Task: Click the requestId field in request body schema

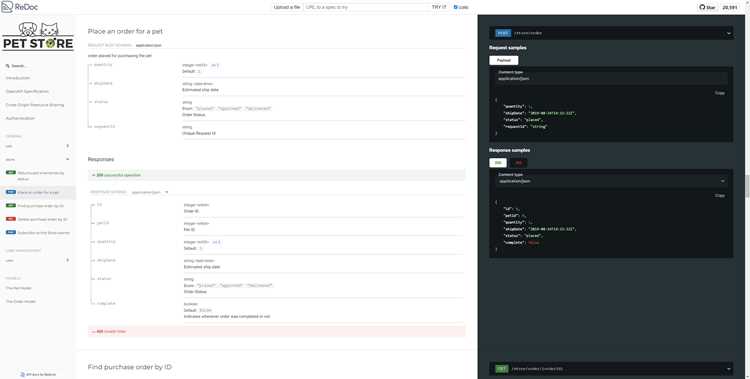Action: (104, 127)
